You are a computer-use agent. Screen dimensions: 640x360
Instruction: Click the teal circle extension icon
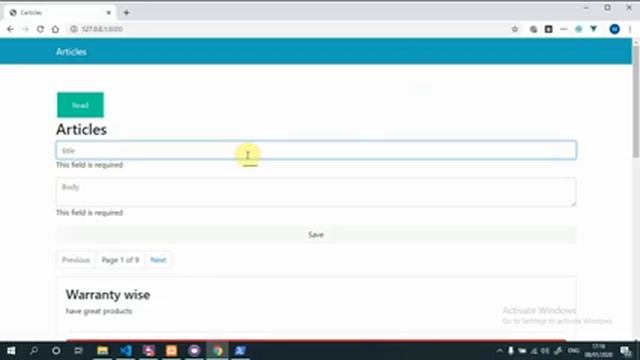click(578, 29)
